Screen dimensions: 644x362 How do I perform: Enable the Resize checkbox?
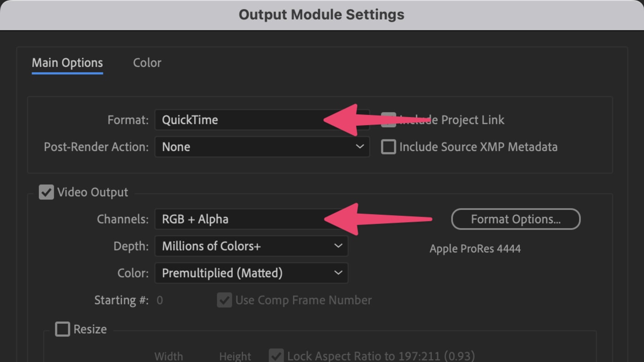point(63,329)
